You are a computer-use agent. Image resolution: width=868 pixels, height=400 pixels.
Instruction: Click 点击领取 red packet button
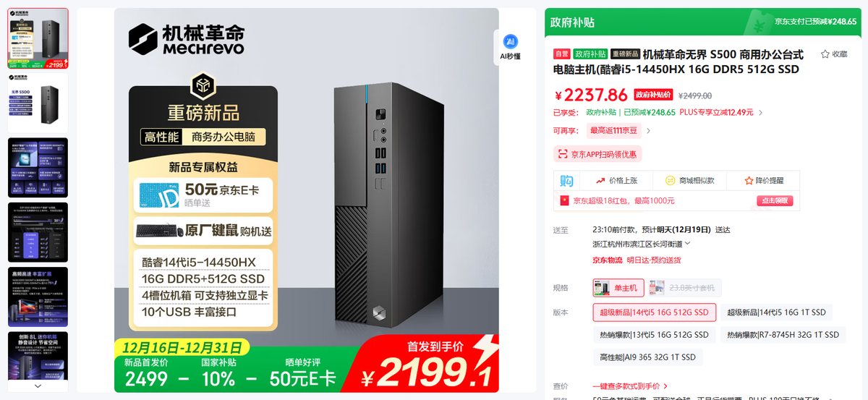coord(775,200)
